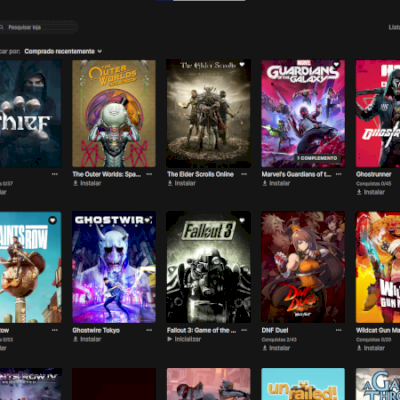Open Guardians of the Galaxy cover art
This screenshot has height=400, width=400.
[303, 113]
